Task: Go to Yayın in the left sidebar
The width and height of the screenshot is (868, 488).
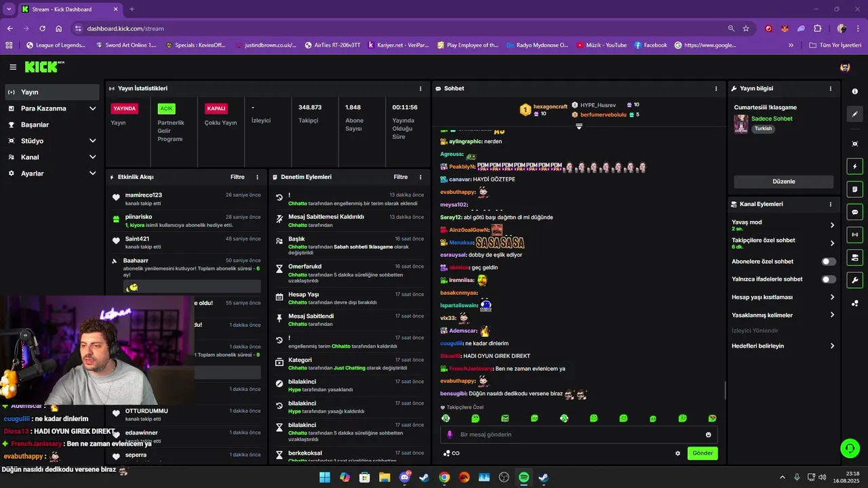Action: (x=53, y=92)
